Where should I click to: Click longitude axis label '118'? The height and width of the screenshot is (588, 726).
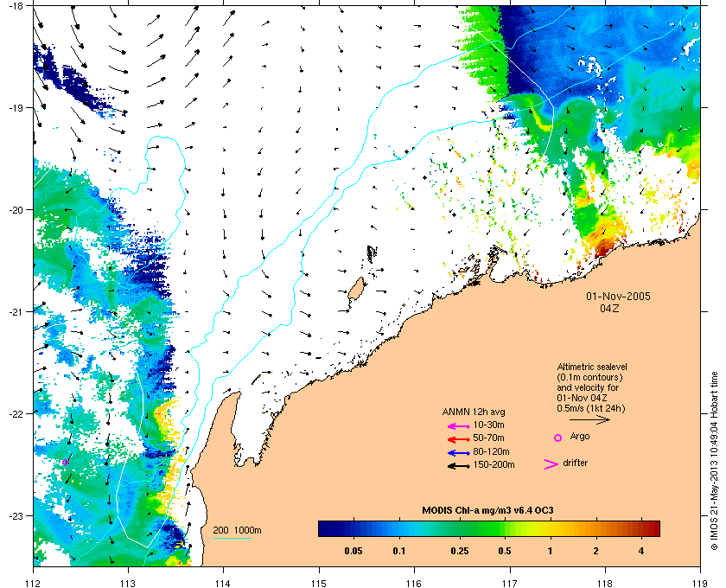pyautogui.click(x=605, y=583)
